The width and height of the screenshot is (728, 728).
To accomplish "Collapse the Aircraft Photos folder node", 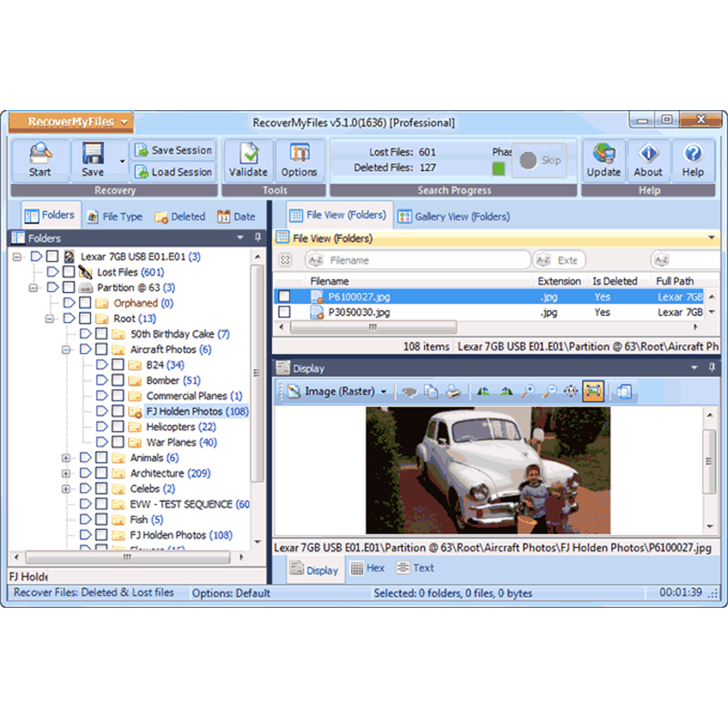I will click(66, 349).
